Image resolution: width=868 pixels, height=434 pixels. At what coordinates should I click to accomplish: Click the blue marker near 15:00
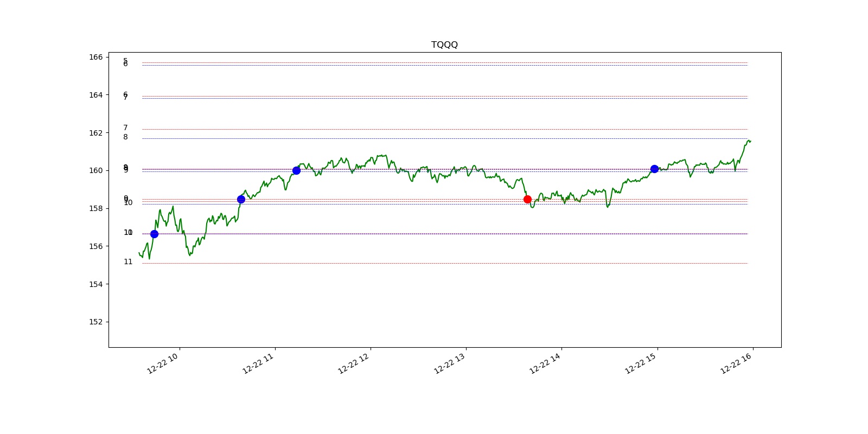click(654, 169)
